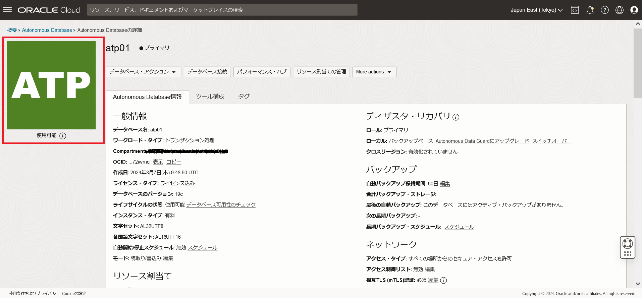
Task: Switch to the タグ tab
Action: (x=244, y=97)
